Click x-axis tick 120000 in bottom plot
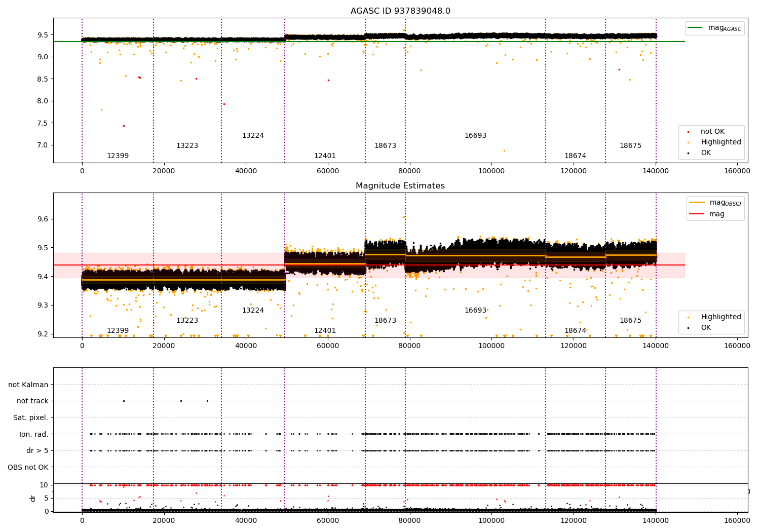 click(574, 521)
